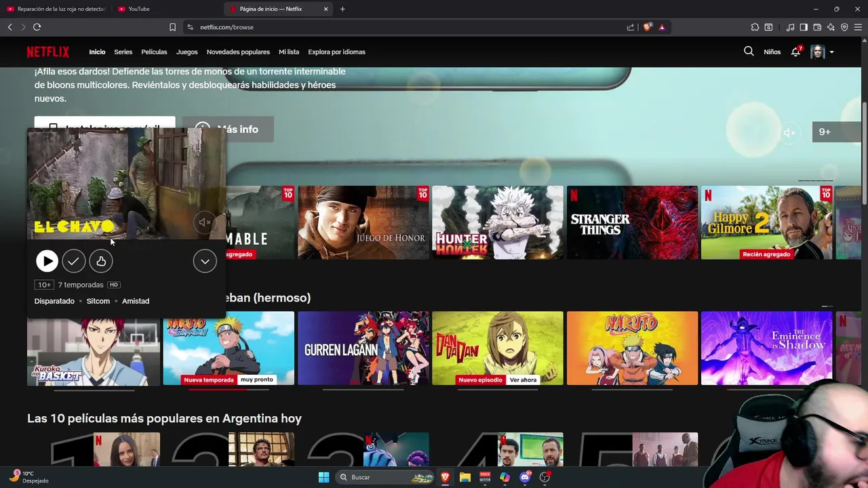Open the Windows Start menu
Screen dimensions: 868x488
(323, 477)
